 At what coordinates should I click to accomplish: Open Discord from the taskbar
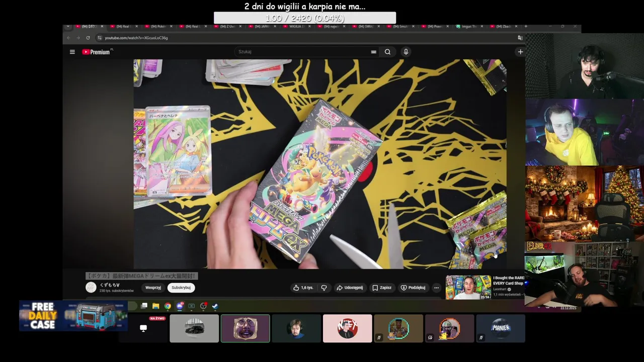tap(180, 306)
